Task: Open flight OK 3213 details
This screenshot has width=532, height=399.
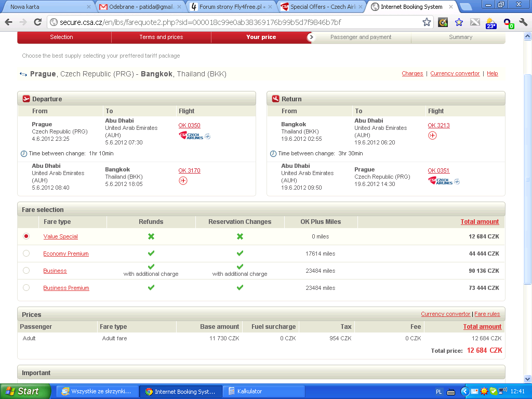Action: (438, 125)
